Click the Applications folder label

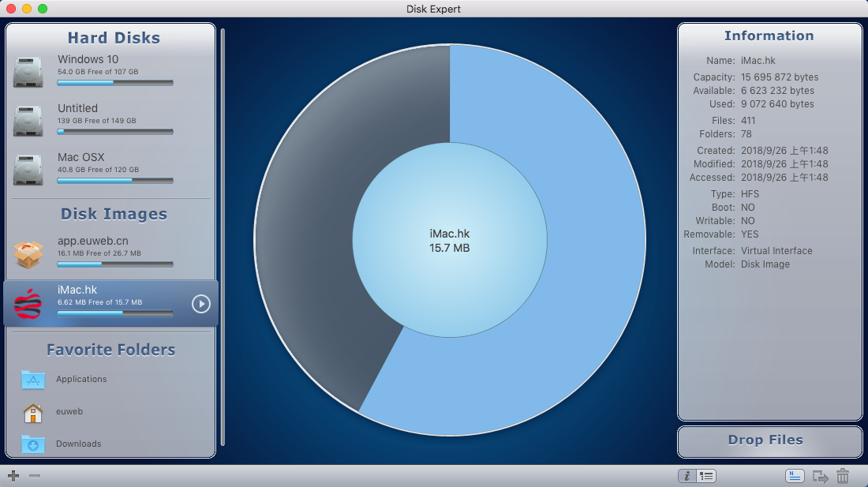click(81, 379)
